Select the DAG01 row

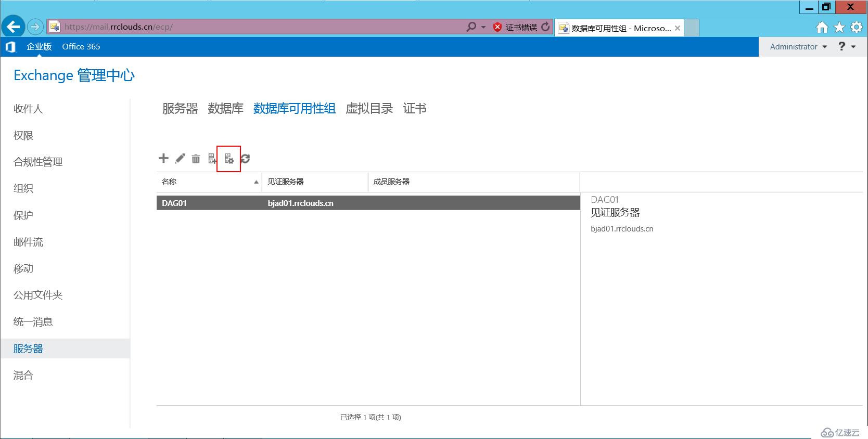click(368, 203)
